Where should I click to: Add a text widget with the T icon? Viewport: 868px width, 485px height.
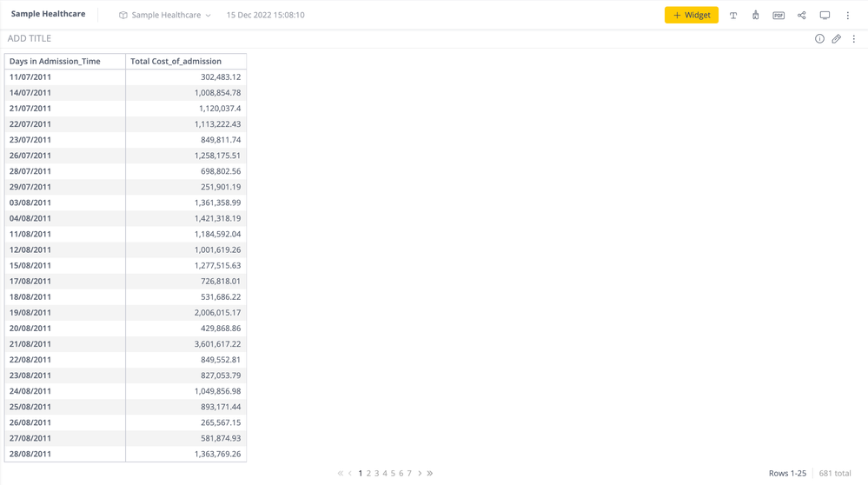[x=733, y=15]
